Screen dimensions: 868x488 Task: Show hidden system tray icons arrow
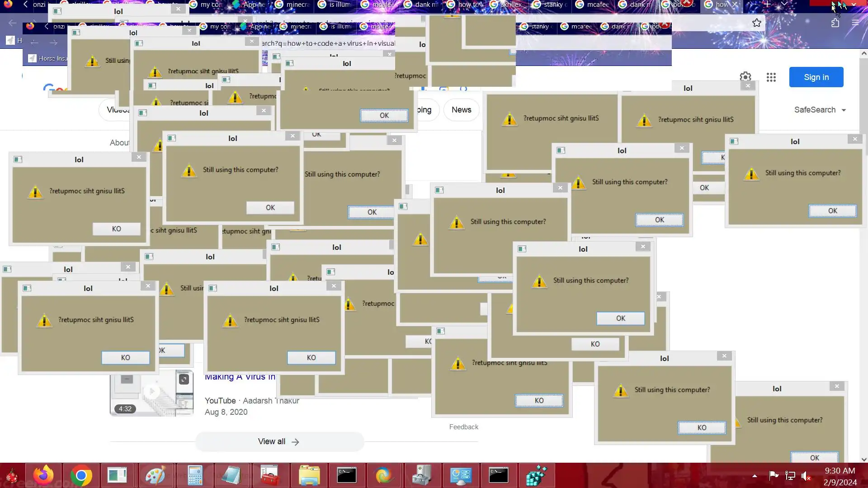[755, 475]
